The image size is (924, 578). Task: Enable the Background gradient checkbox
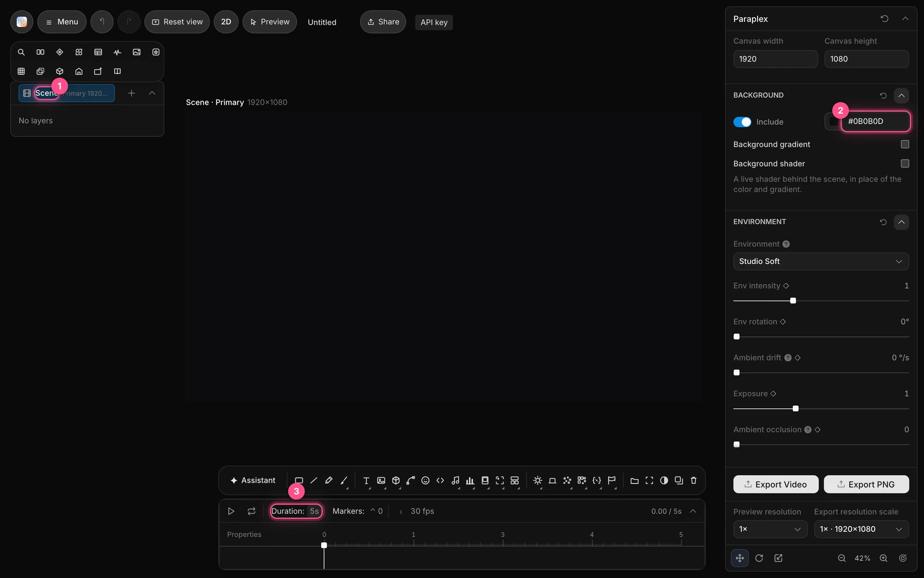tap(905, 144)
